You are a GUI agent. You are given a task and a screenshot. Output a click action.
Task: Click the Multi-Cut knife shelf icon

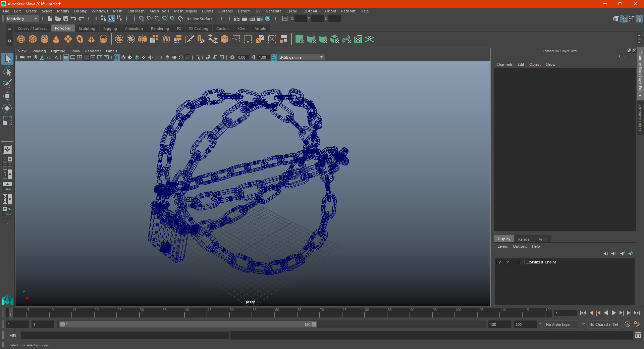(190, 39)
